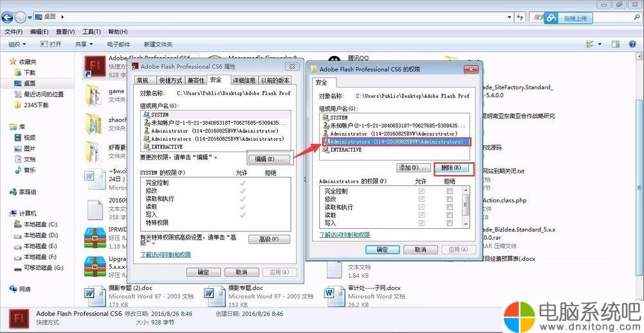Screen dimensions: 644x333
Task: Open 音乐 library icon
Action: pos(17,170)
